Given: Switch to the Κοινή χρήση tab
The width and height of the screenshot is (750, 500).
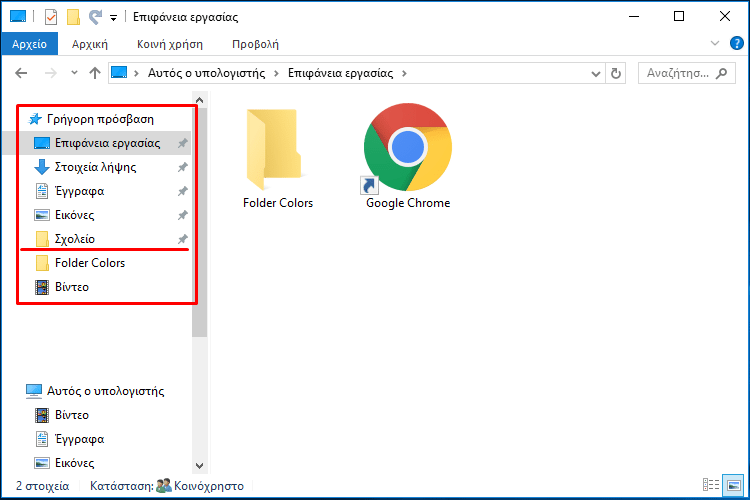Looking at the screenshot, I should click(x=170, y=44).
